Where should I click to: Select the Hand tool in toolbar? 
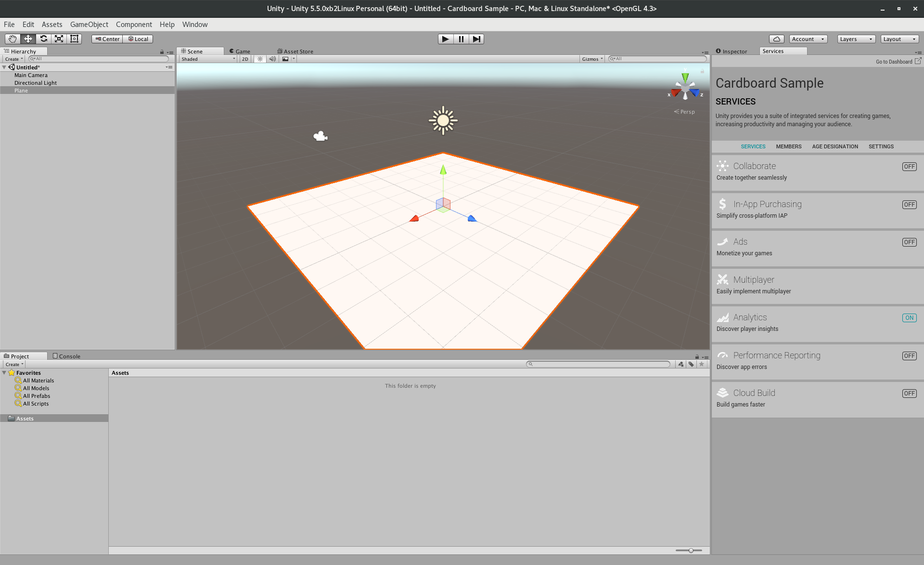point(13,39)
